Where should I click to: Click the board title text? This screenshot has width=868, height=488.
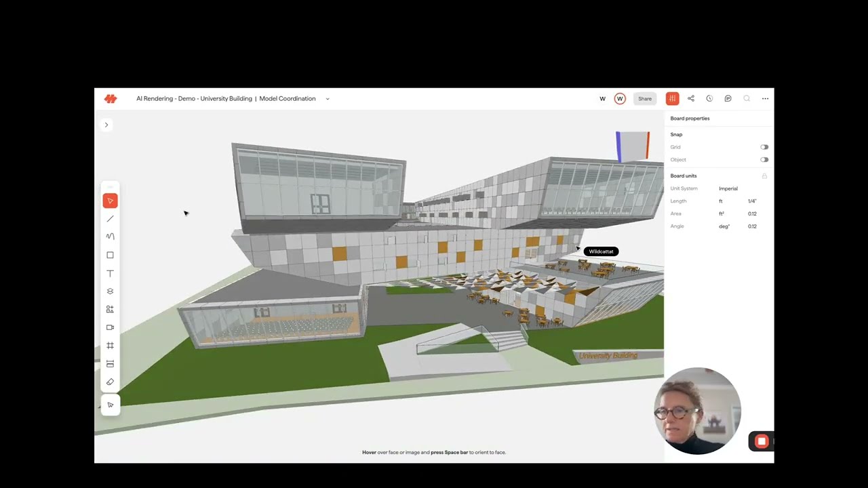(226, 99)
